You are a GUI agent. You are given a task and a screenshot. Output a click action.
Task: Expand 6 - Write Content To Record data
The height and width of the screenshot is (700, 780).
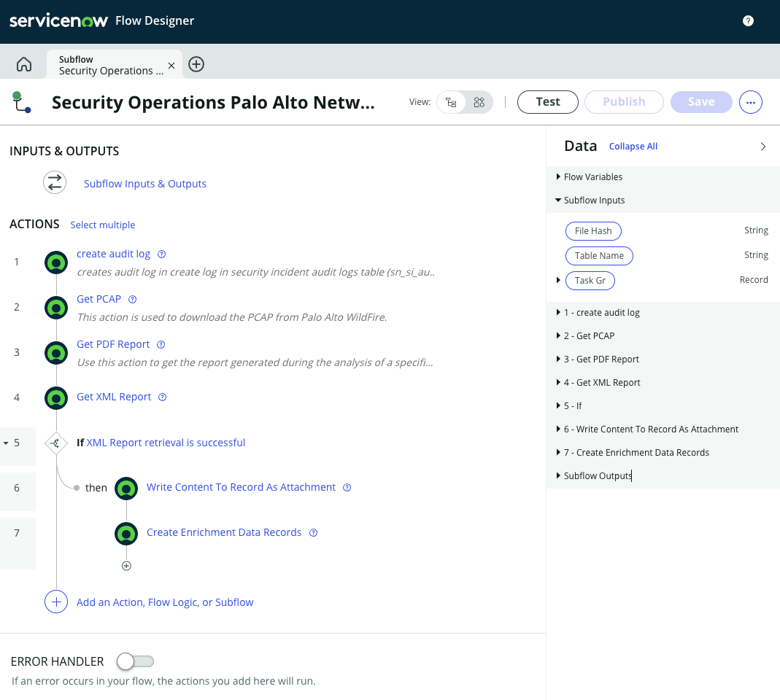tap(558, 429)
